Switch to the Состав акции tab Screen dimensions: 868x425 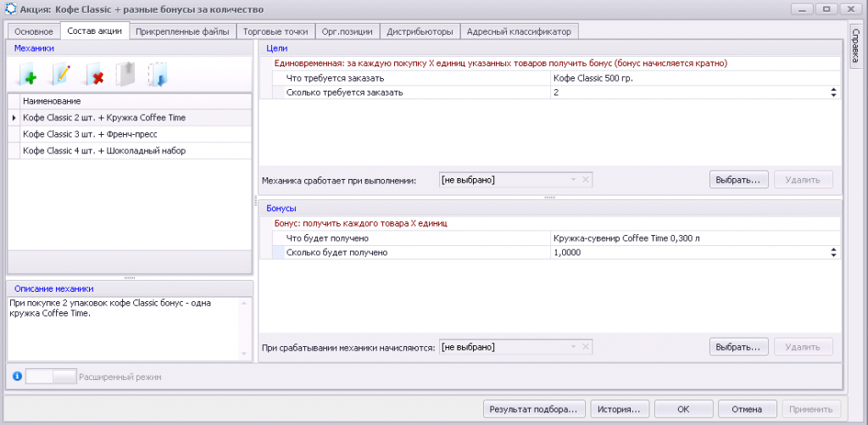[x=95, y=31]
